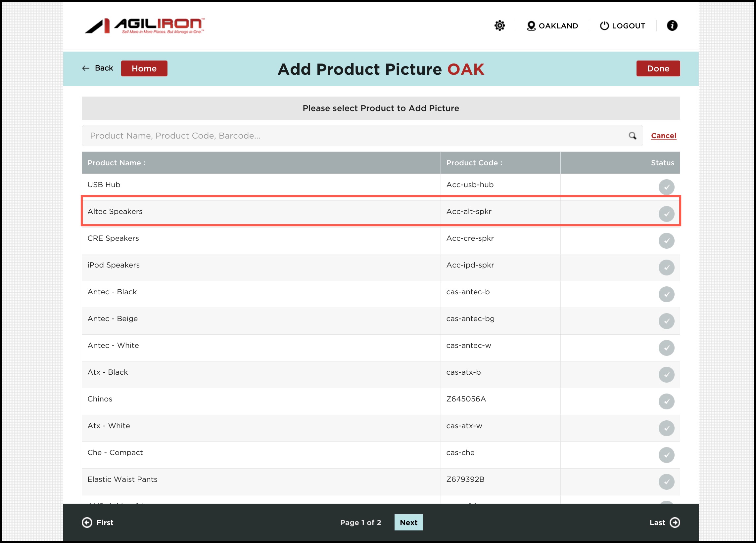This screenshot has width=756, height=543.
Task: Click the Last page arrow icon
Action: pos(675,522)
